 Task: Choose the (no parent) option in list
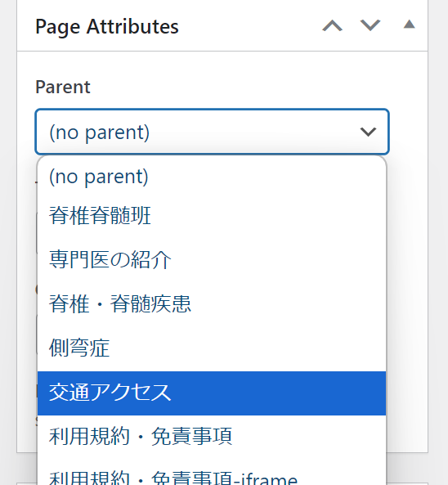(x=212, y=177)
